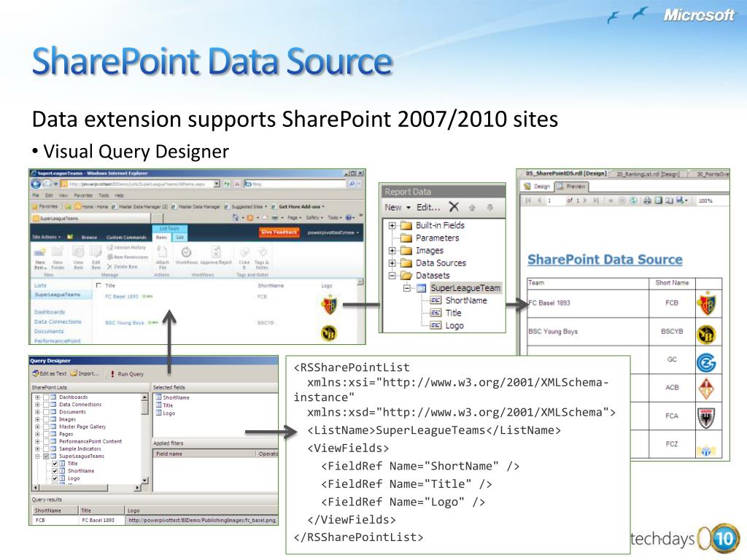Switch to the Browse ribbon tab

coord(89,237)
